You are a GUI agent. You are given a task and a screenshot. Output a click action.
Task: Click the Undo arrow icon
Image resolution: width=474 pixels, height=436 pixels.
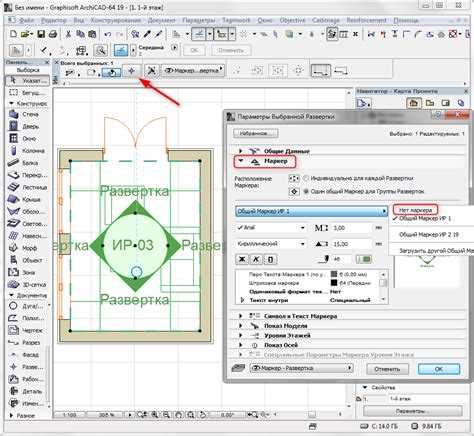(x=107, y=34)
